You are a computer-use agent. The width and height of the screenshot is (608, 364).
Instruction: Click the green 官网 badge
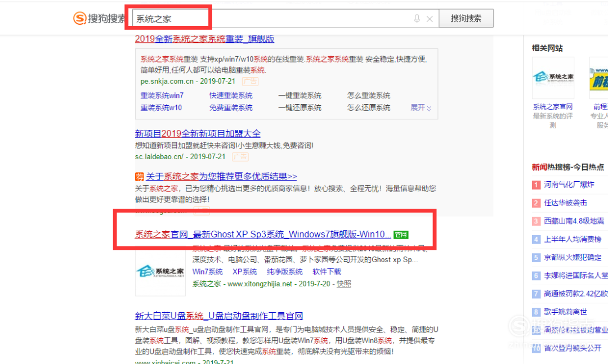click(x=401, y=235)
